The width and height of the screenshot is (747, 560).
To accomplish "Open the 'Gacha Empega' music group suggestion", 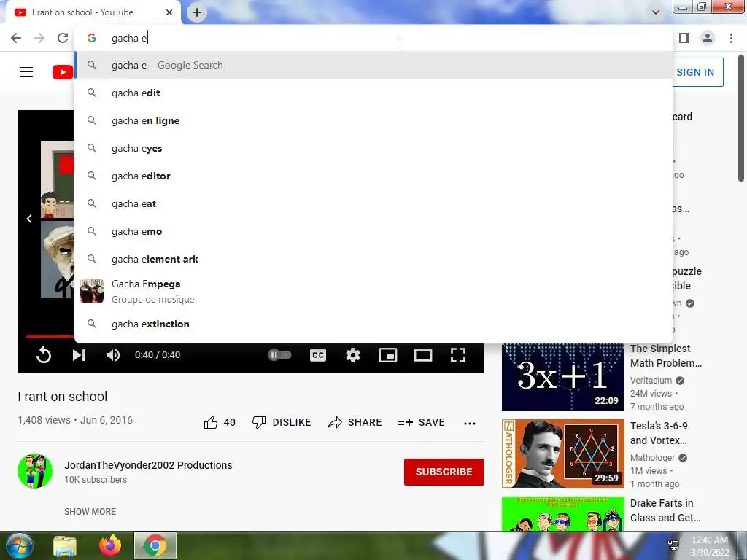I will point(373,291).
